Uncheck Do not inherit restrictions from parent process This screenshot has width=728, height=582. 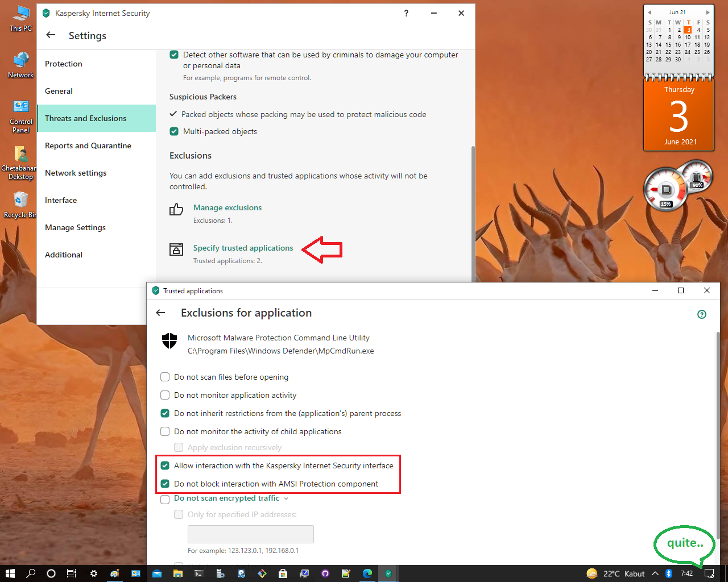[165, 413]
